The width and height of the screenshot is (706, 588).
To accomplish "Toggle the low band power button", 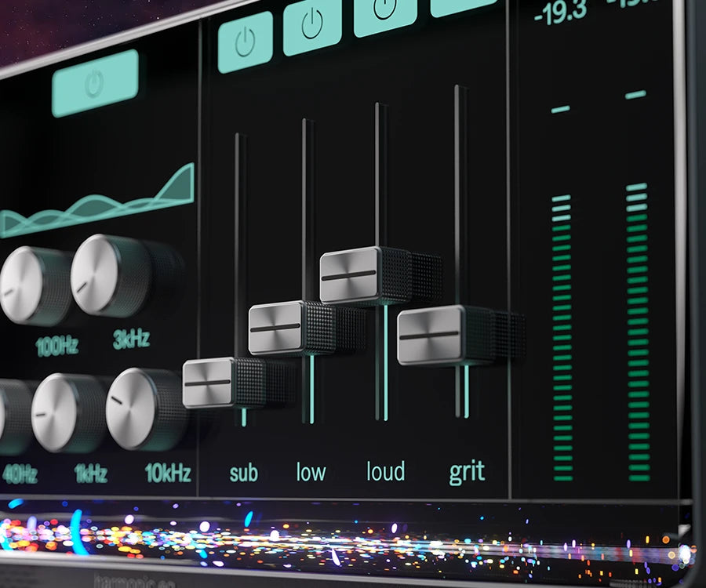I will pyautogui.click(x=311, y=25).
